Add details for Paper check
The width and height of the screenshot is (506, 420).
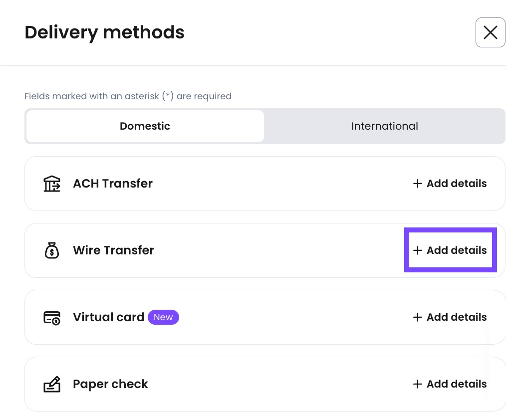[450, 384]
